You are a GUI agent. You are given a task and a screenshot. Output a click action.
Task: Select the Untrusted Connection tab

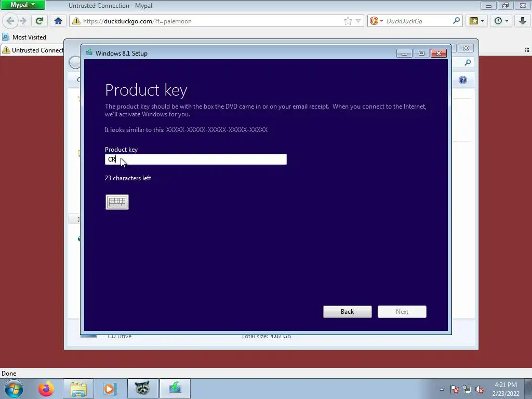pyautogui.click(x=33, y=50)
